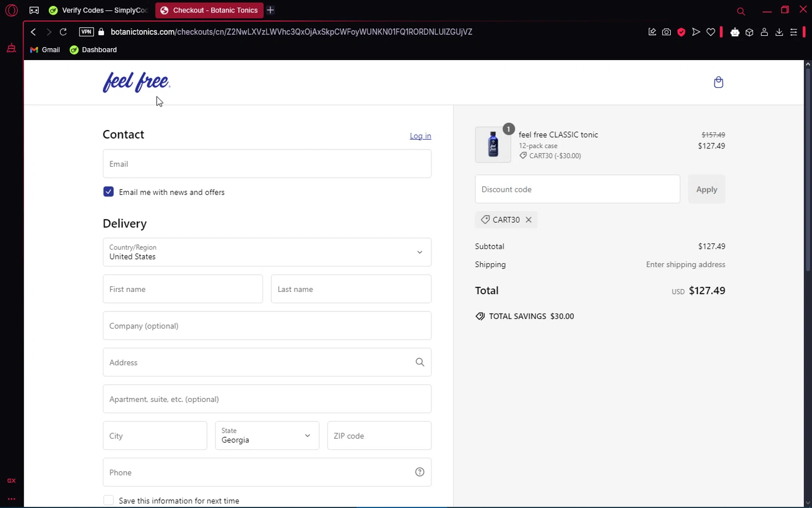
Task: Focus the Discount code field
Action: 578,189
